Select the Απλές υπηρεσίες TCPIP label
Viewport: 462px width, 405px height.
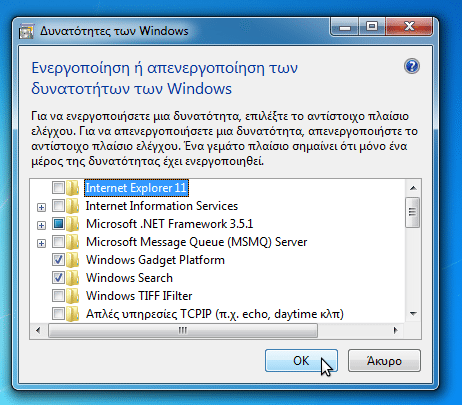215,314
